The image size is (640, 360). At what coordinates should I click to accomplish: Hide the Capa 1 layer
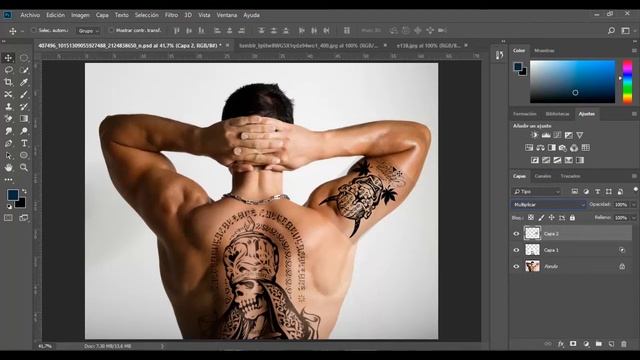[x=516, y=250]
